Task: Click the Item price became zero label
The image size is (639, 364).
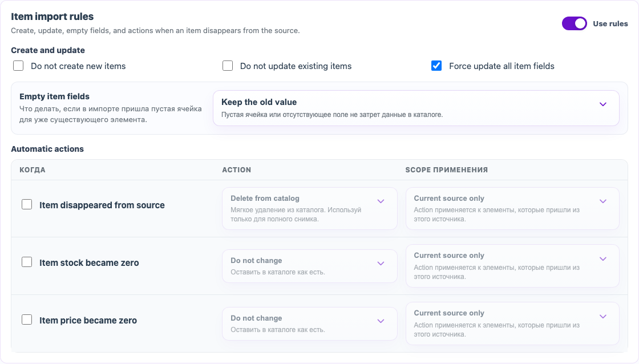Action: pyautogui.click(x=88, y=321)
